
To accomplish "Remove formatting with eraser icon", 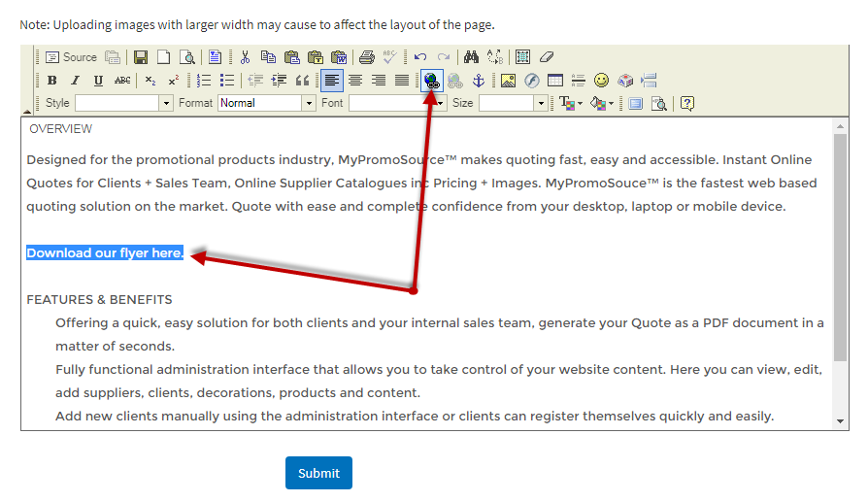I will [x=547, y=57].
